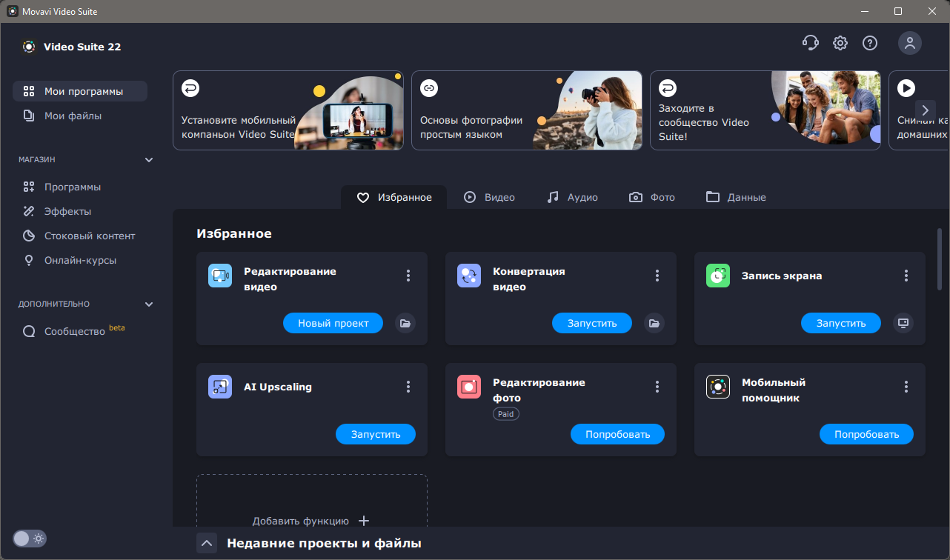Expand Недавние проекты и файлы panel
950x560 pixels.
point(207,543)
